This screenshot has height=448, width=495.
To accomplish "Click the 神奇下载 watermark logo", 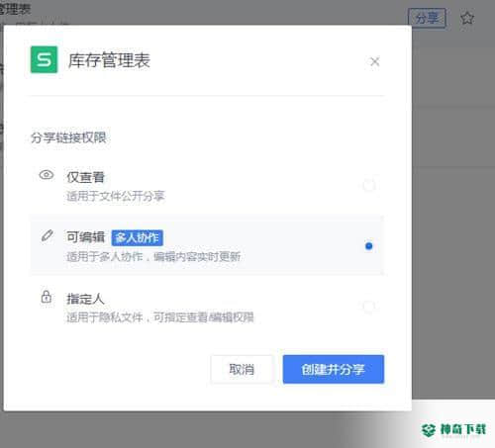I will 453,430.
